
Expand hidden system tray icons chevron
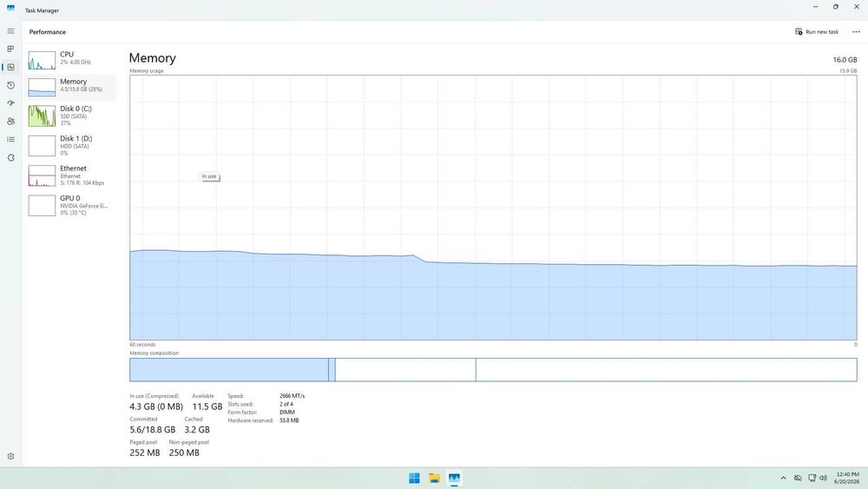[x=783, y=478]
